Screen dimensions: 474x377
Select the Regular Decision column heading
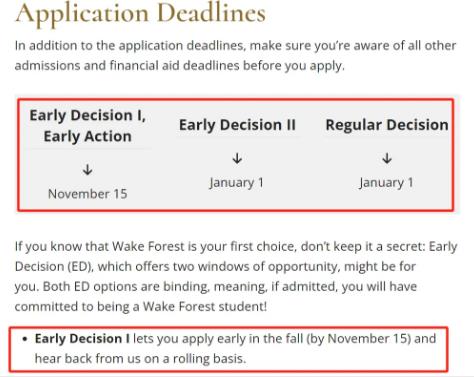click(x=387, y=125)
